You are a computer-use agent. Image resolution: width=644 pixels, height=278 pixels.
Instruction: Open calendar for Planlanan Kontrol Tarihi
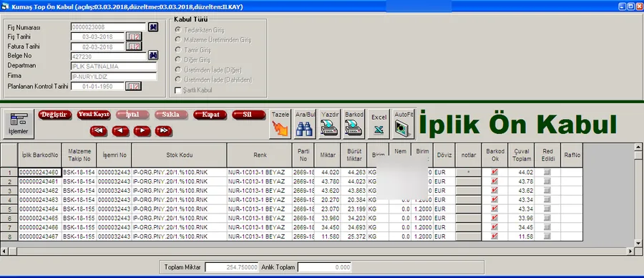click(x=134, y=86)
